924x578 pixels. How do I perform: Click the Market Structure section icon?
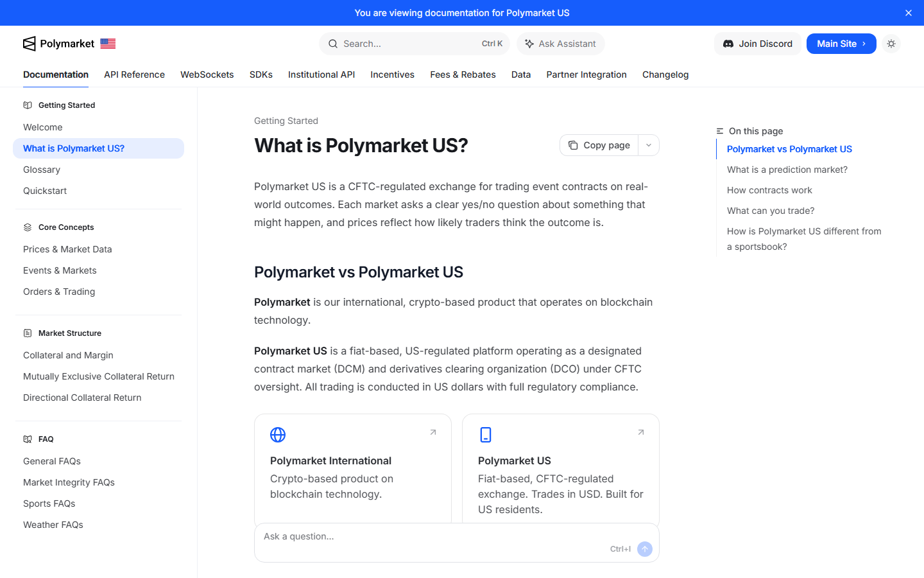click(x=28, y=333)
